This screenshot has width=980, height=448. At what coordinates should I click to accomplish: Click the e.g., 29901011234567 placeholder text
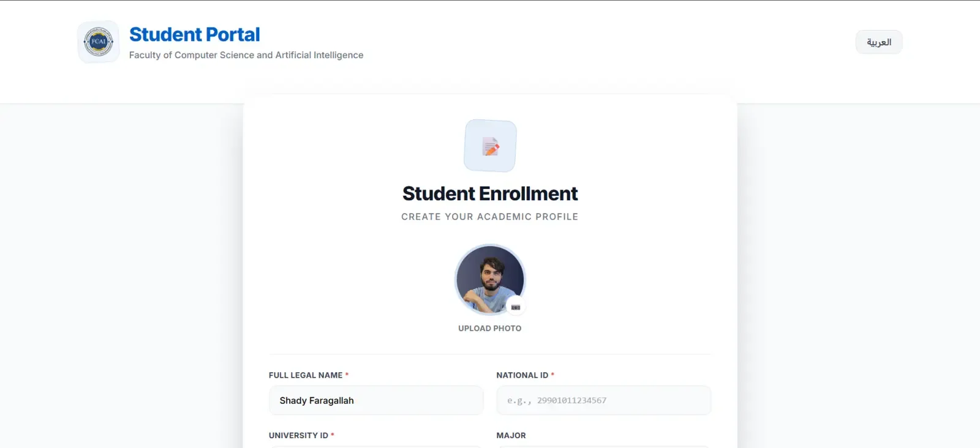(x=557, y=400)
